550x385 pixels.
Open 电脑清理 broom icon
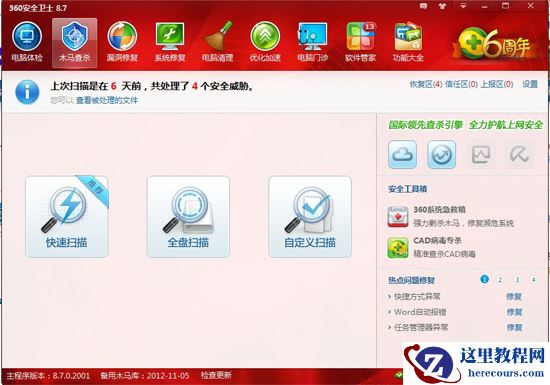[217, 42]
